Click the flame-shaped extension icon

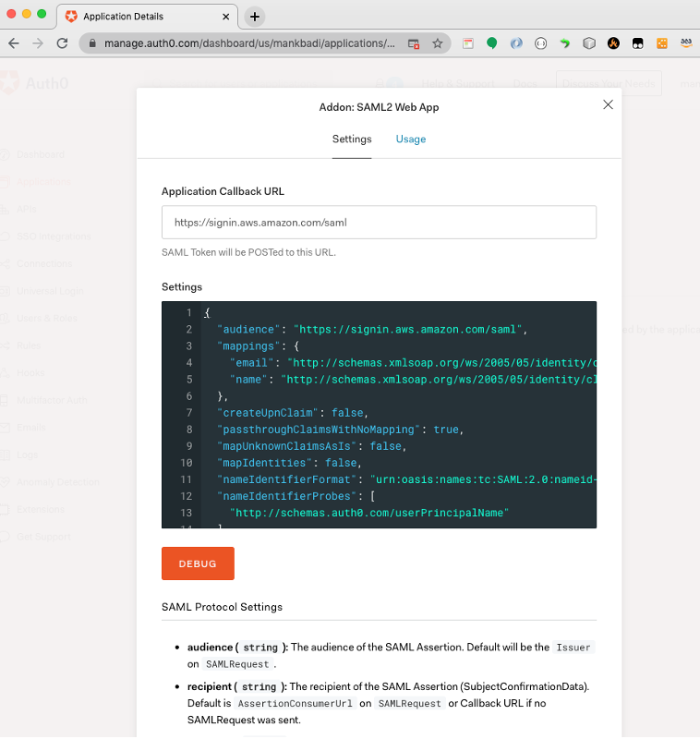pyautogui.click(x=614, y=42)
